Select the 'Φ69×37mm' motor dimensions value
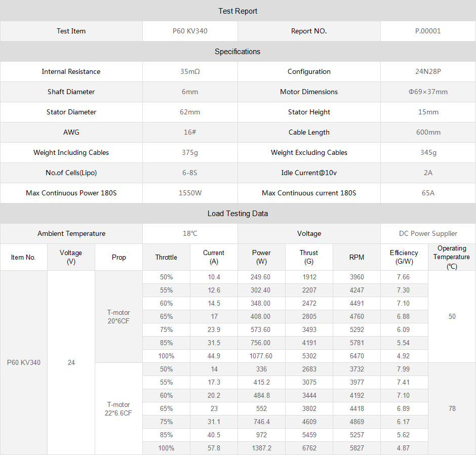The image size is (476, 455). 428,92
